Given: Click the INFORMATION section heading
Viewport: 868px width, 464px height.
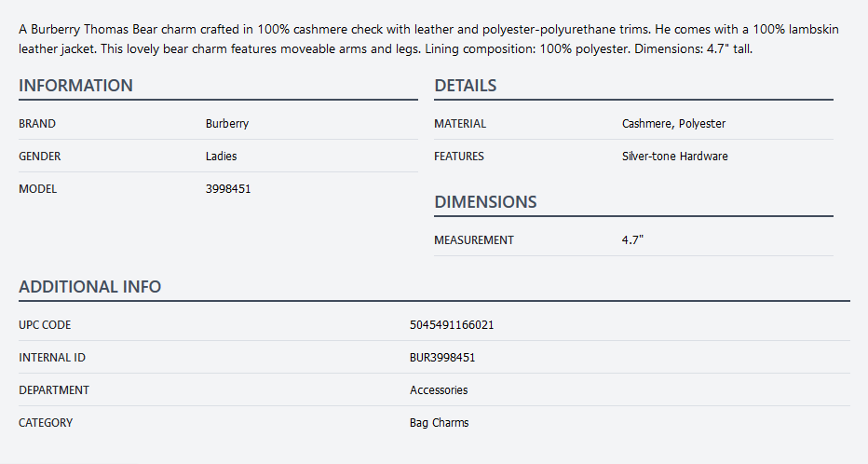Looking at the screenshot, I should click(x=75, y=86).
